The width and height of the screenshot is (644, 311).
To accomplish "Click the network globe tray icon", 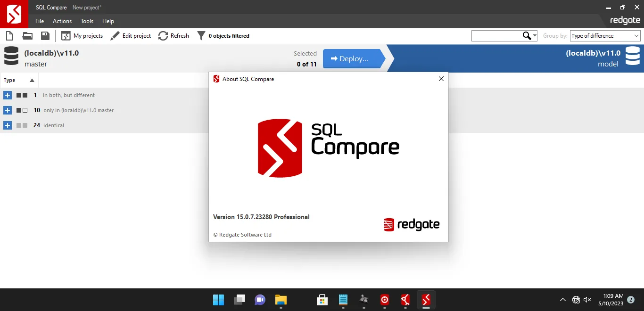I will pos(576,300).
